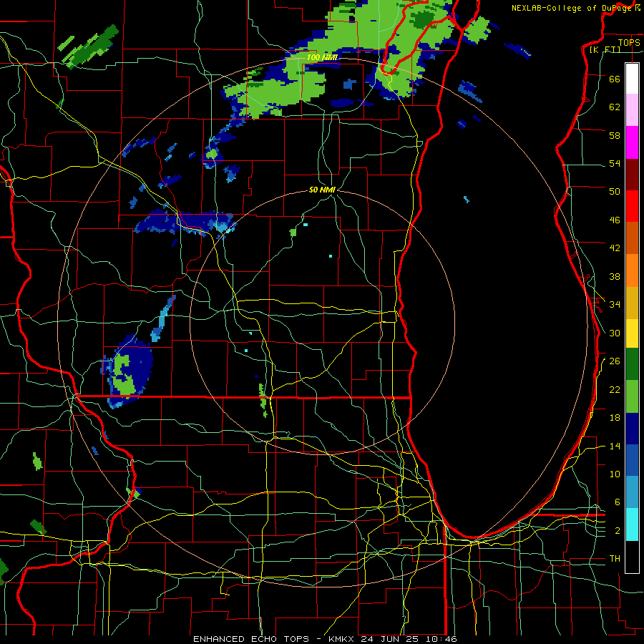
Task: Click the "14" legend value
Action: (x=615, y=446)
